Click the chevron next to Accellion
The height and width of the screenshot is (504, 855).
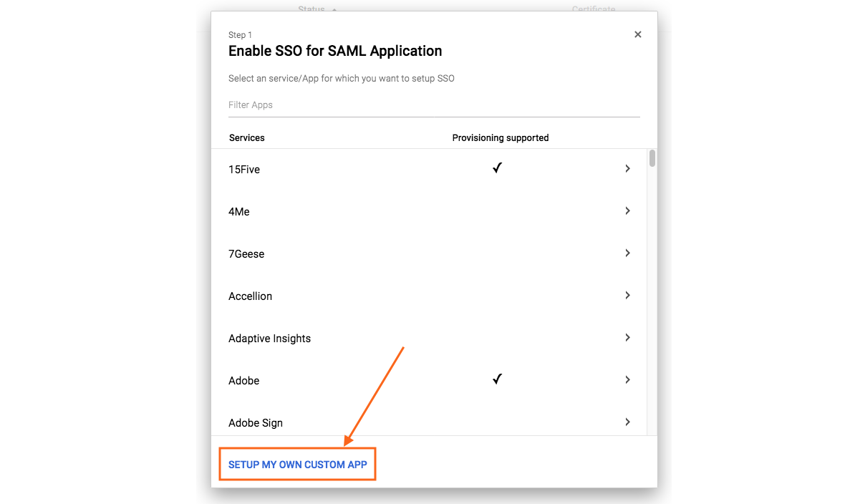point(627,295)
